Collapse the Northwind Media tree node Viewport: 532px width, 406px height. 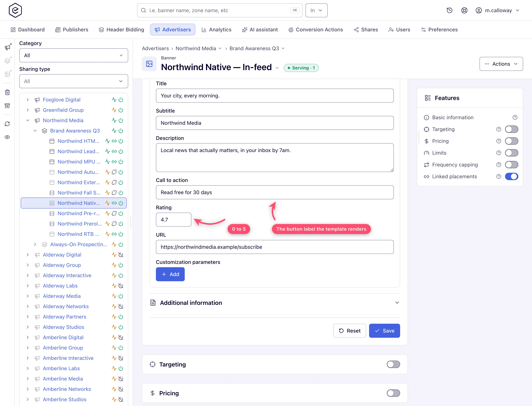[28, 120]
